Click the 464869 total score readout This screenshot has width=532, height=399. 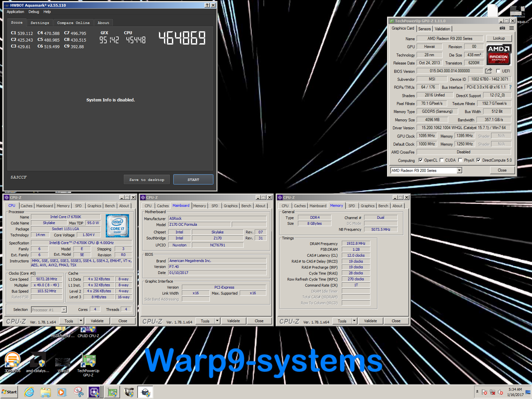pyautogui.click(x=182, y=38)
